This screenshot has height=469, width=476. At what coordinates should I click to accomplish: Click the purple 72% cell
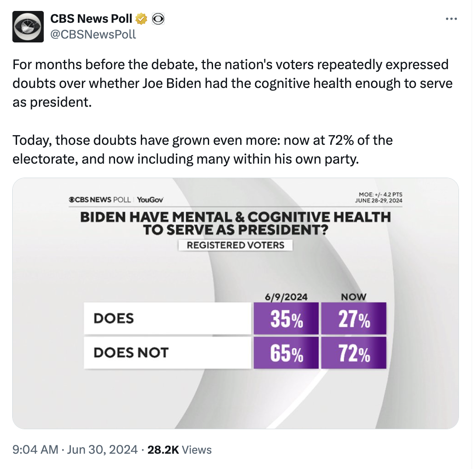point(354,353)
